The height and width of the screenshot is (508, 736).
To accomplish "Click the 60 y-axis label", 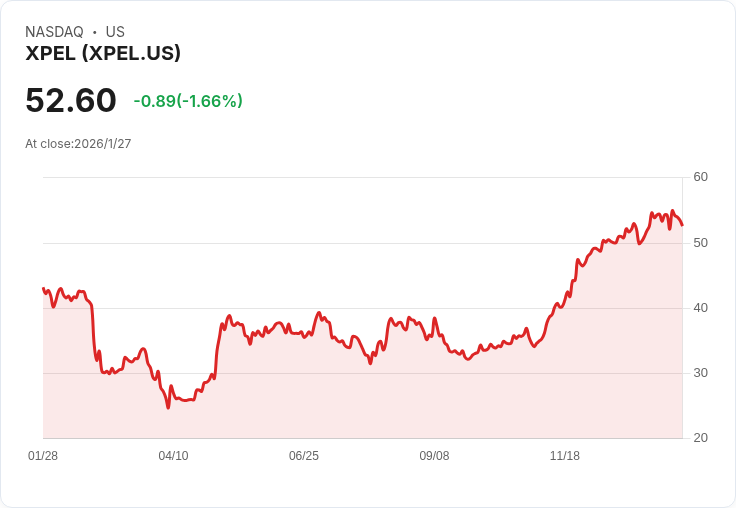I will (700, 177).
